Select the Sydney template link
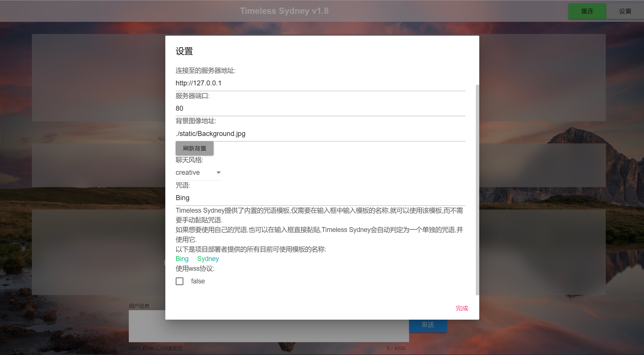The height and width of the screenshot is (355, 644). click(208, 259)
